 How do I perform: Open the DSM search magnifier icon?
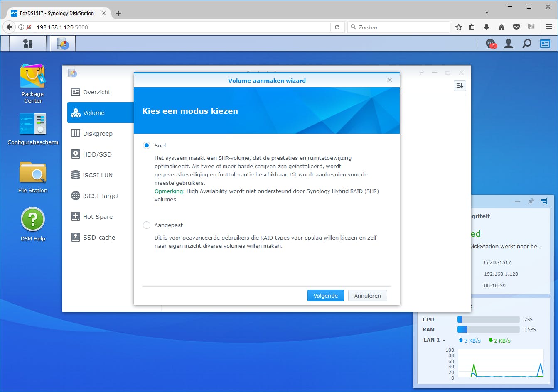pyautogui.click(x=527, y=44)
